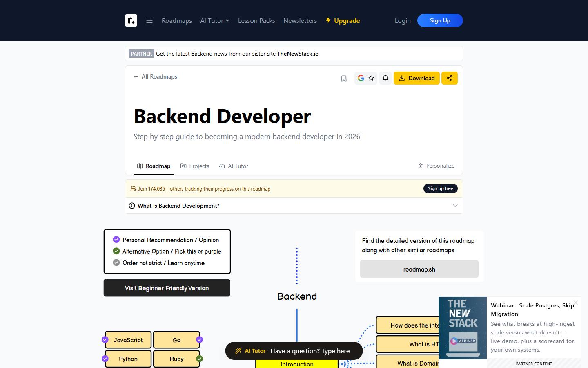Go to Newsletters page

pos(300,20)
